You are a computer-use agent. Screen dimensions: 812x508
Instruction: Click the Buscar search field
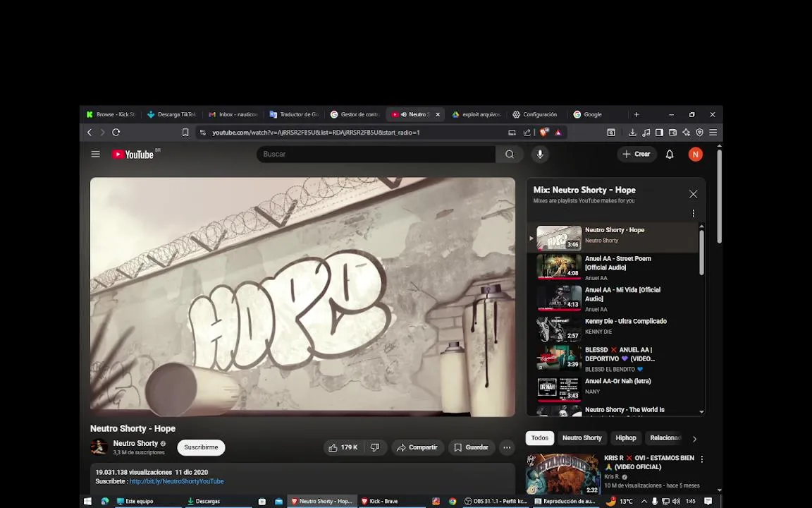point(376,154)
